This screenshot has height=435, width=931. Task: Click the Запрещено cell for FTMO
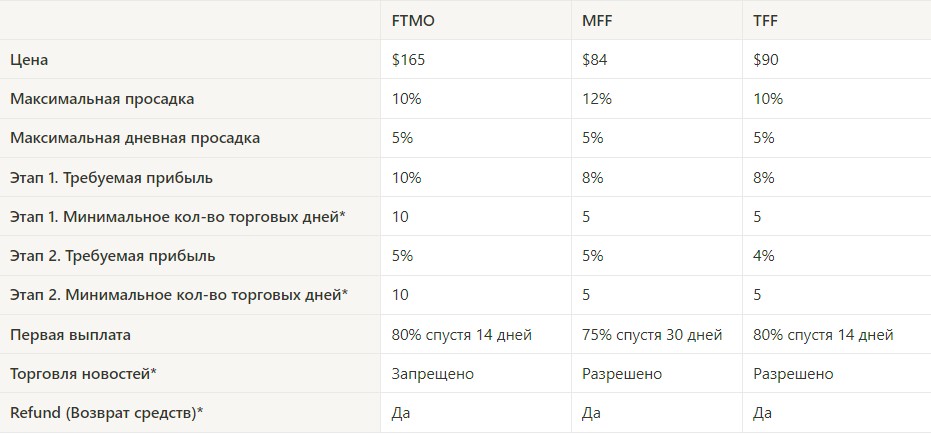click(x=433, y=374)
